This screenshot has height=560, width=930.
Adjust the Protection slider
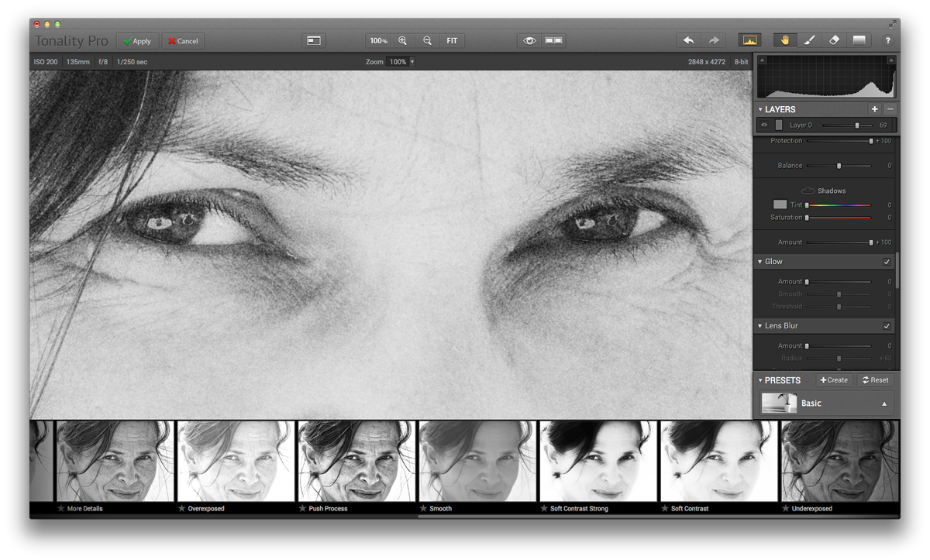point(839,141)
